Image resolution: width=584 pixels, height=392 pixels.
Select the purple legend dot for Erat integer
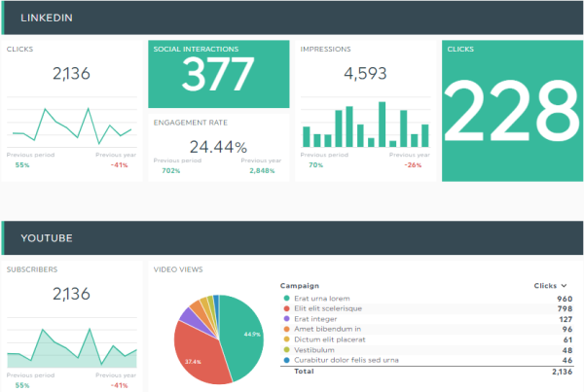tap(286, 319)
